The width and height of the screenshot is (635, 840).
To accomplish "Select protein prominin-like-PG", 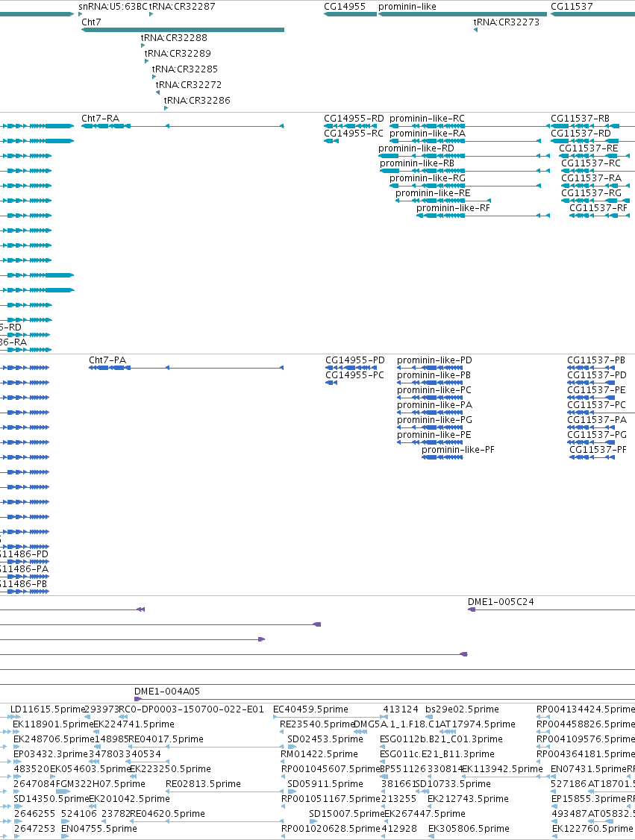I will [434, 421].
